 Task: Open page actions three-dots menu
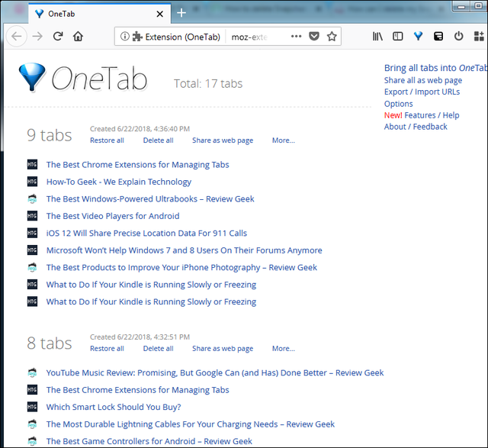(296, 37)
